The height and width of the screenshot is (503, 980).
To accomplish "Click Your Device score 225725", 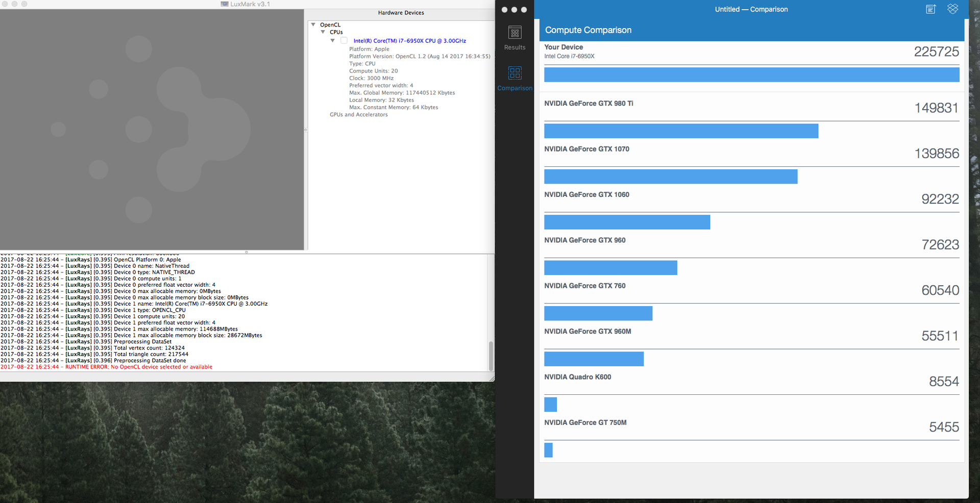I will click(x=937, y=52).
